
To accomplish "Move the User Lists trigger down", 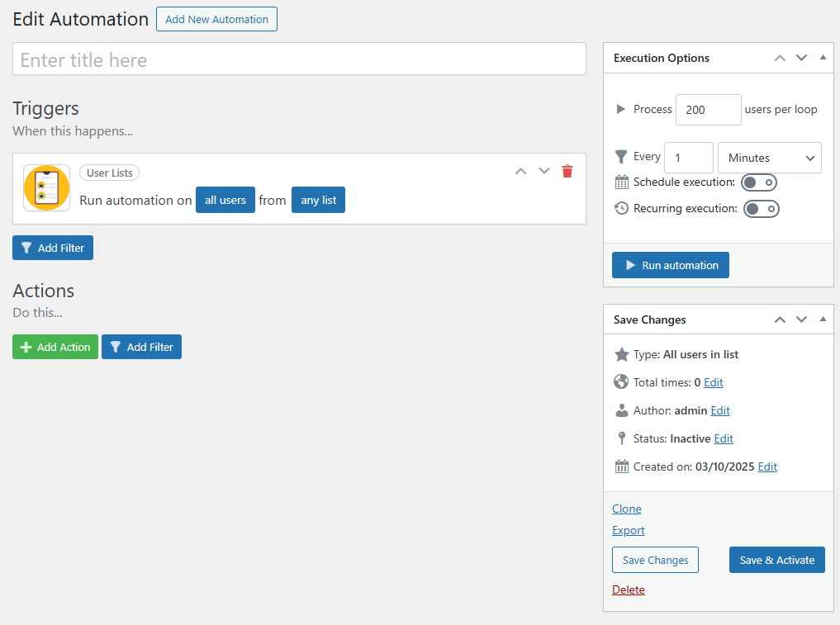I will coord(544,171).
